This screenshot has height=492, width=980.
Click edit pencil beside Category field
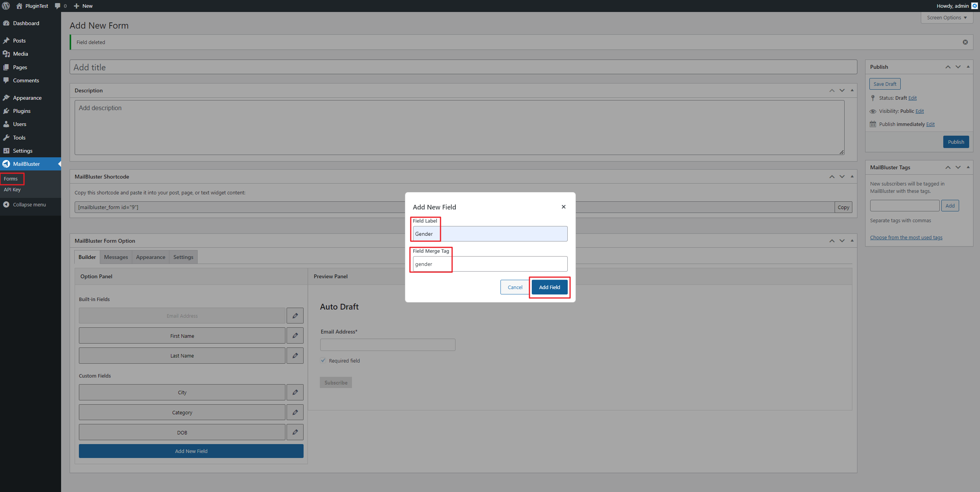[295, 412]
